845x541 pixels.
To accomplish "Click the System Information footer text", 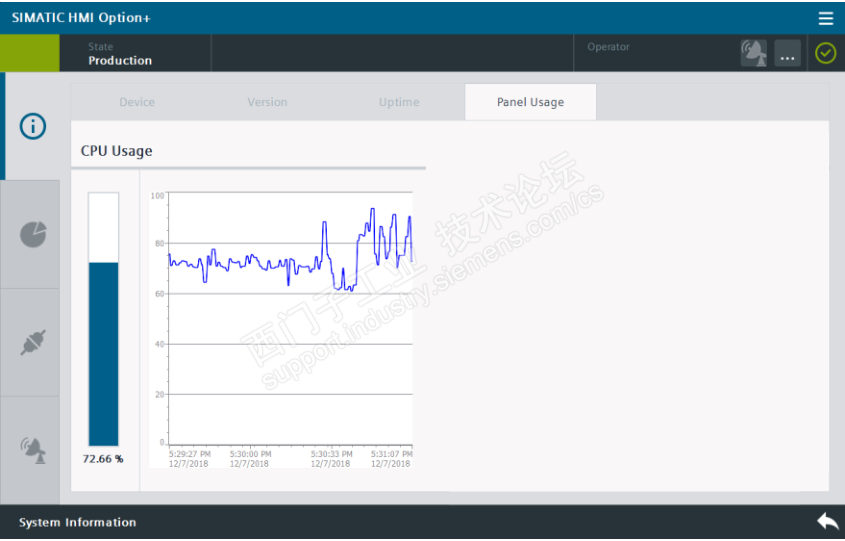I will coord(78,522).
